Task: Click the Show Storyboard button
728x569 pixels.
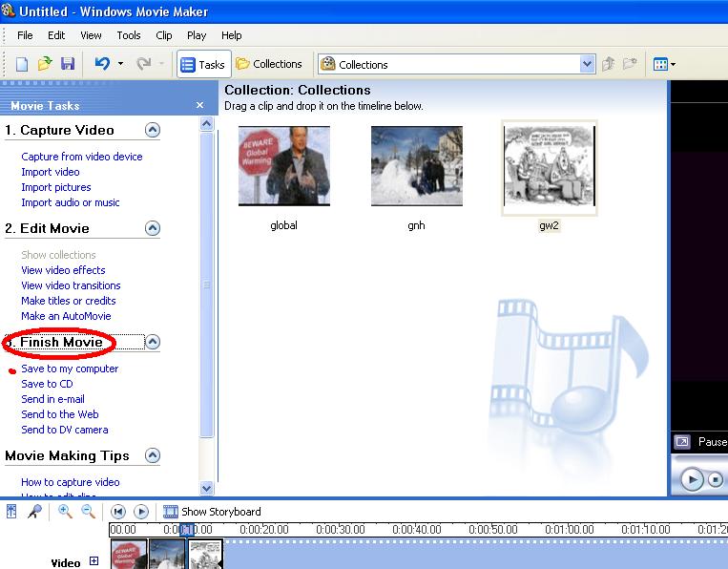Action: coord(212,512)
